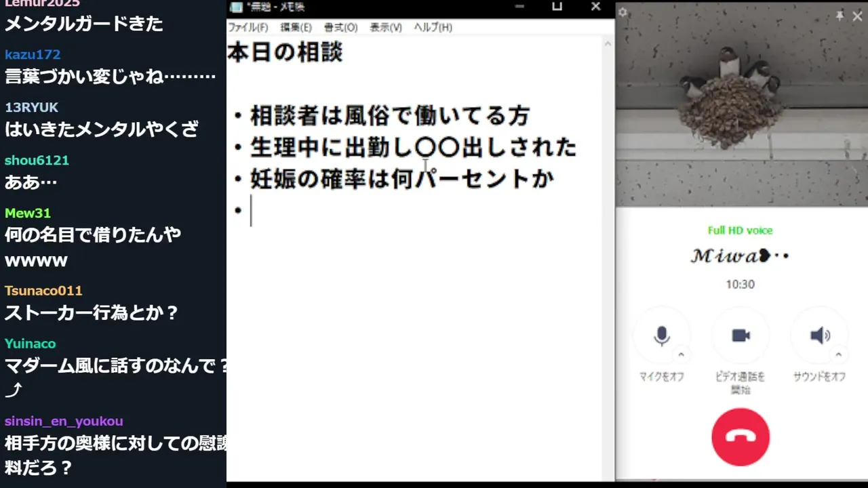Viewport: 868px width, 488px height.
Task: Click the chat message メンタルガードきた
Action: click(84, 24)
